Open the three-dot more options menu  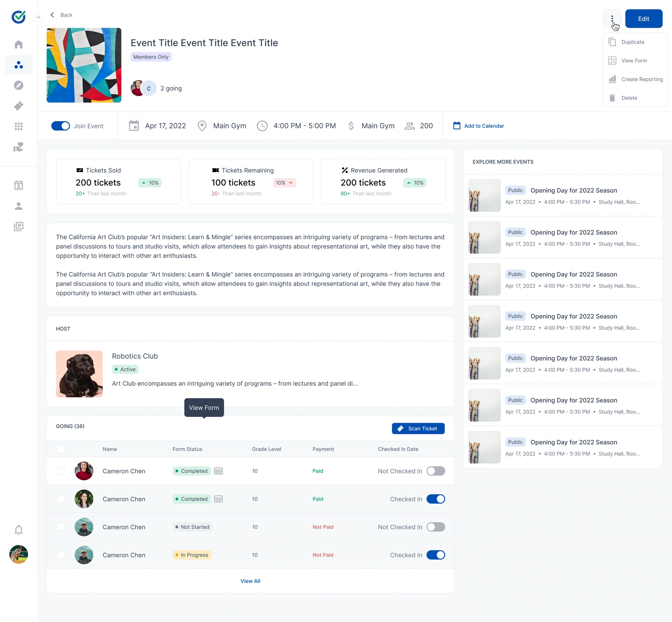pyautogui.click(x=612, y=18)
